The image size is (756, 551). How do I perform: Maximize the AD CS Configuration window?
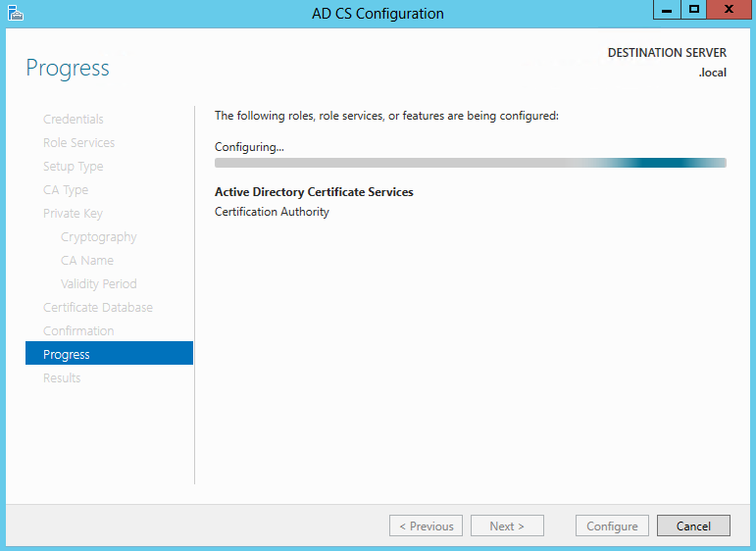point(694,10)
